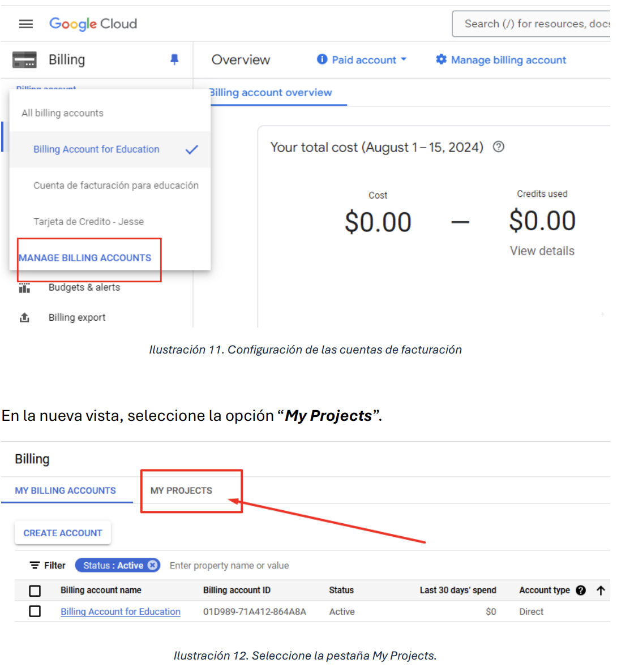Switch to the MY PROJECTS tab

click(x=181, y=491)
